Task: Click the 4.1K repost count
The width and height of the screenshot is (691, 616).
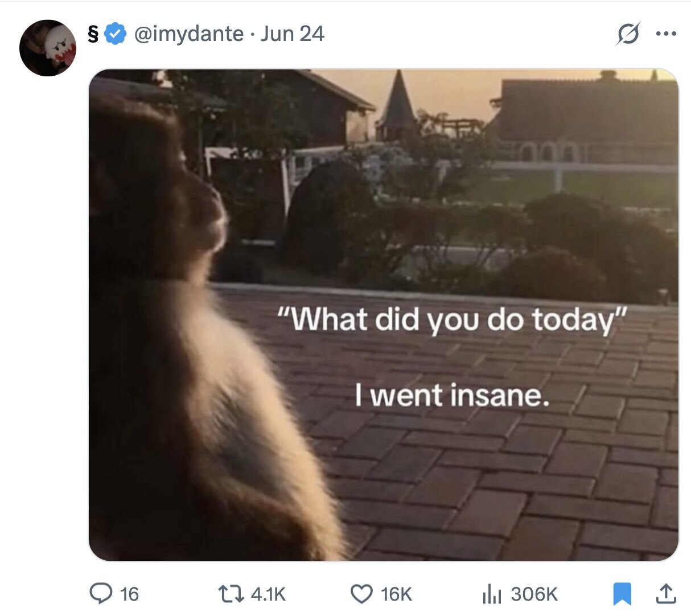Action: [x=268, y=594]
